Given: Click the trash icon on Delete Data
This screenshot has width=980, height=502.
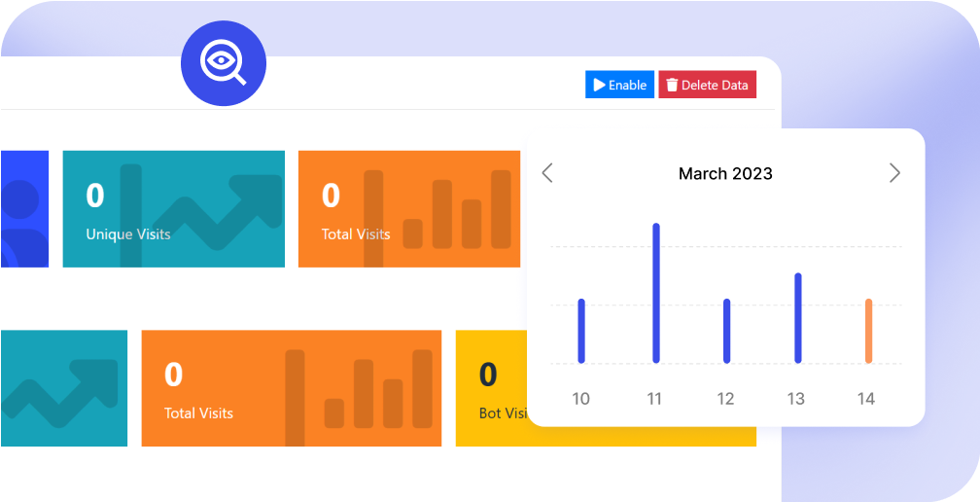Looking at the screenshot, I should [672, 85].
